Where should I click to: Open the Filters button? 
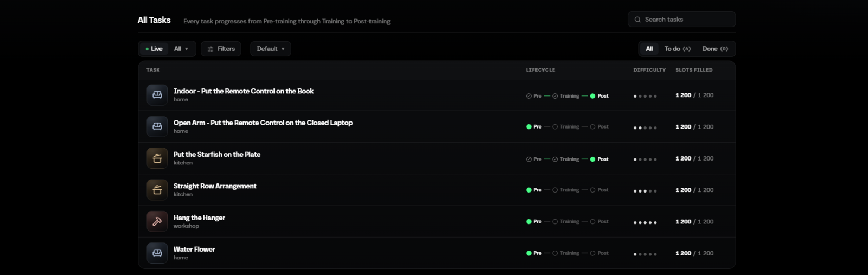(221, 49)
